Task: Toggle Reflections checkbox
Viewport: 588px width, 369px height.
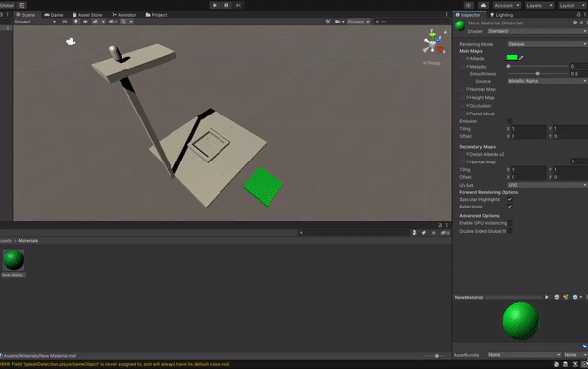Action: [510, 207]
